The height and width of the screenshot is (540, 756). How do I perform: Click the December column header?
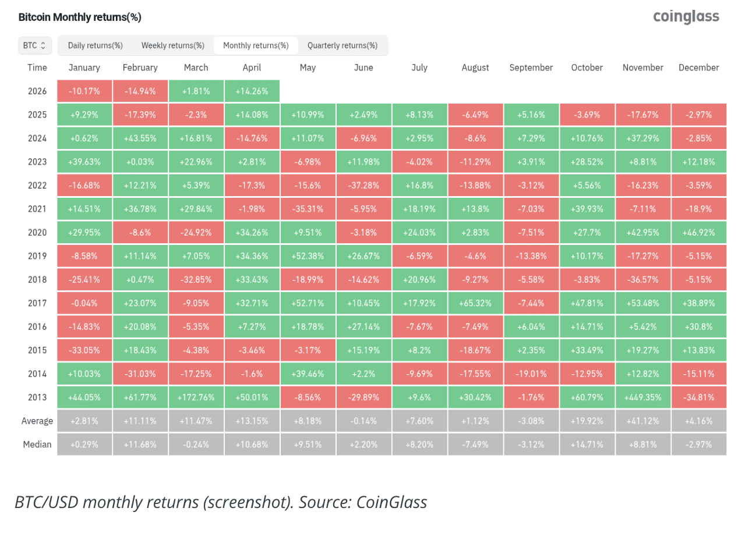coord(698,67)
